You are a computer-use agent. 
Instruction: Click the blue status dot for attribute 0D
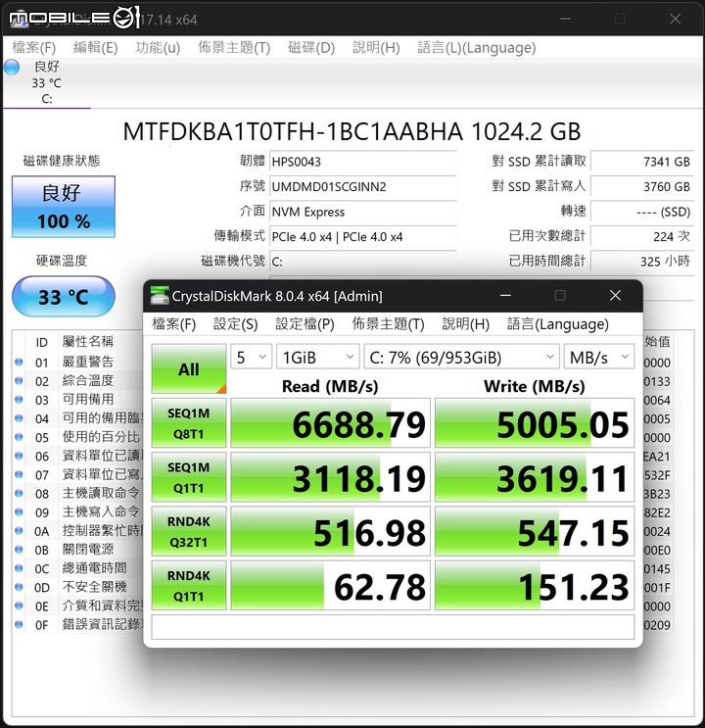pos(19,587)
